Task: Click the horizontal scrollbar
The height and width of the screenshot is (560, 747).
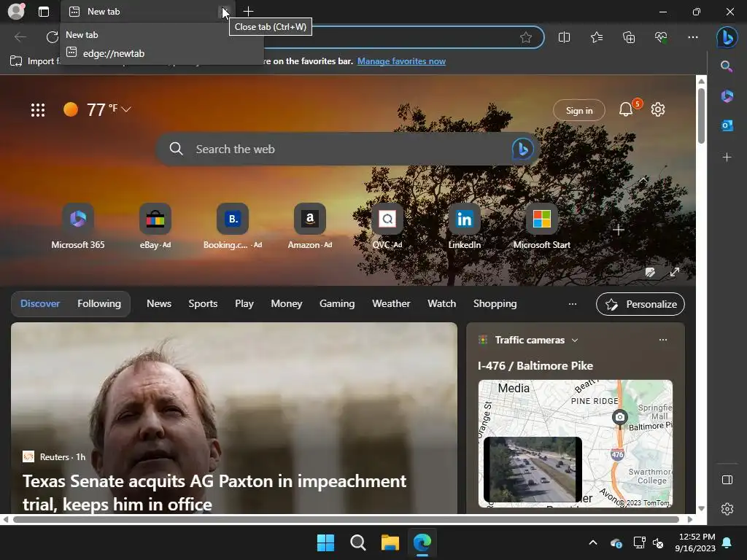Action: click(x=346, y=519)
